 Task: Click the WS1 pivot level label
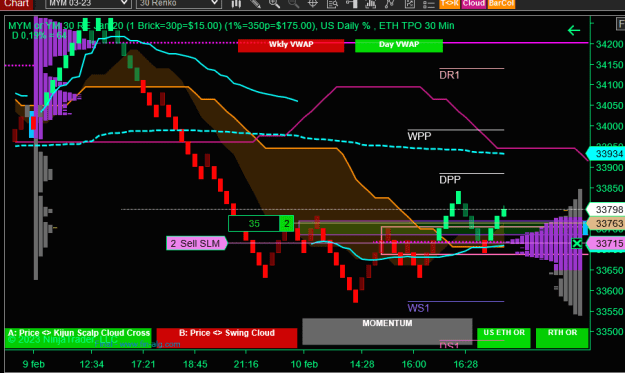click(x=419, y=308)
